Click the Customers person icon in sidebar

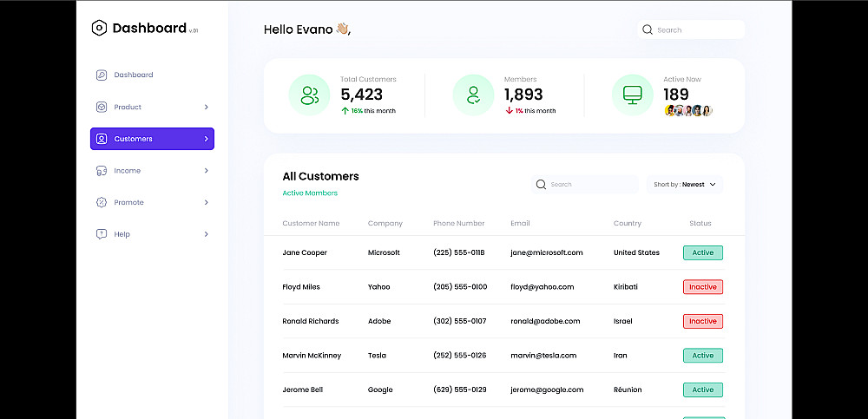point(102,139)
